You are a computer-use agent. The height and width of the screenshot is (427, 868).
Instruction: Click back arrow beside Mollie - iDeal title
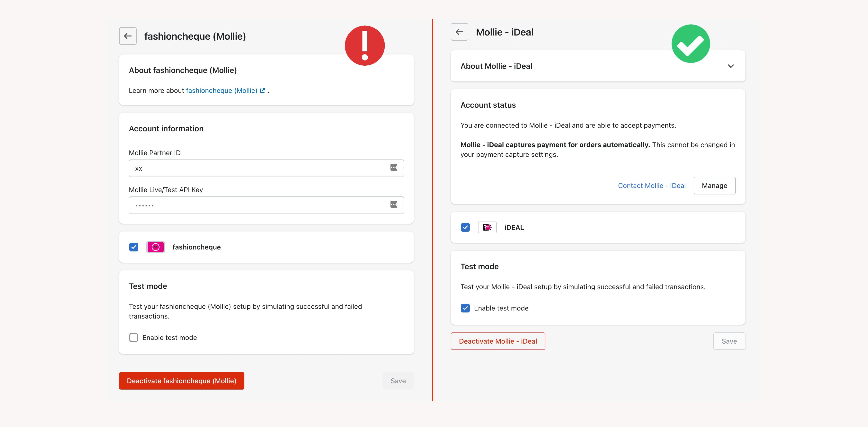[x=459, y=32]
